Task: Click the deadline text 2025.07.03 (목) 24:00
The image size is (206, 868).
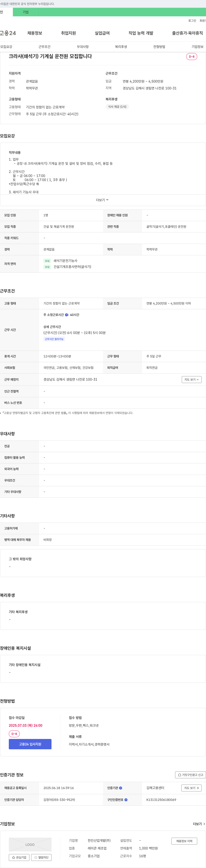Action: coord(26,725)
